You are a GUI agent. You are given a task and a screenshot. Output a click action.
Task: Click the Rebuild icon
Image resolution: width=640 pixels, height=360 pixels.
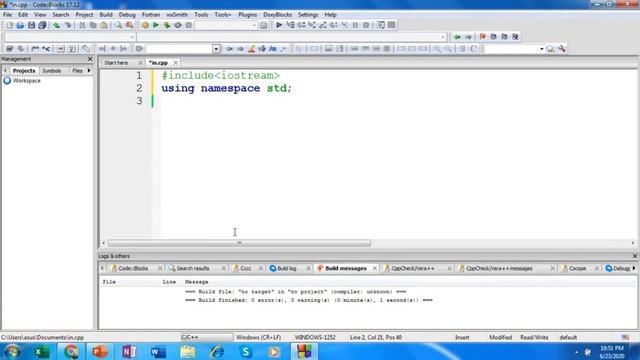click(x=178, y=25)
